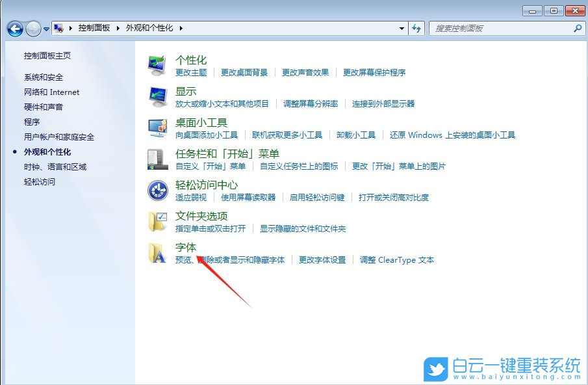
Task: Open the address bar history dropdown
Action: click(x=401, y=29)
